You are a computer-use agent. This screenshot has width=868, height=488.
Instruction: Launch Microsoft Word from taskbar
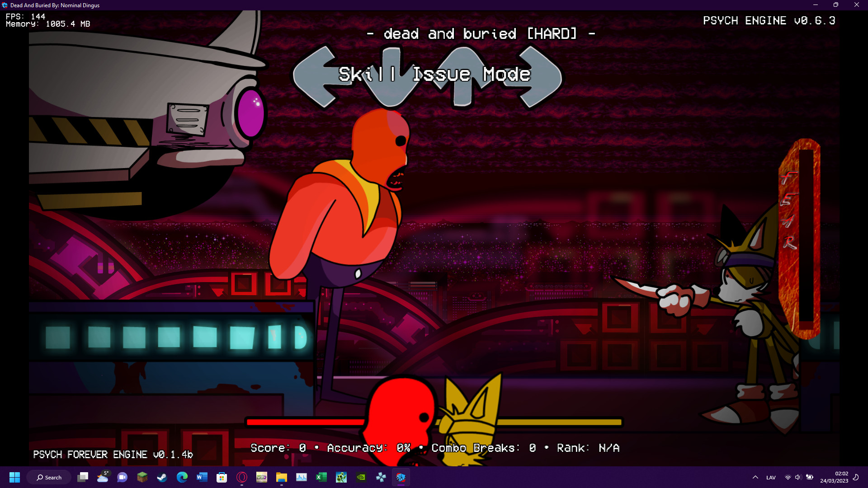pos(202,477)
